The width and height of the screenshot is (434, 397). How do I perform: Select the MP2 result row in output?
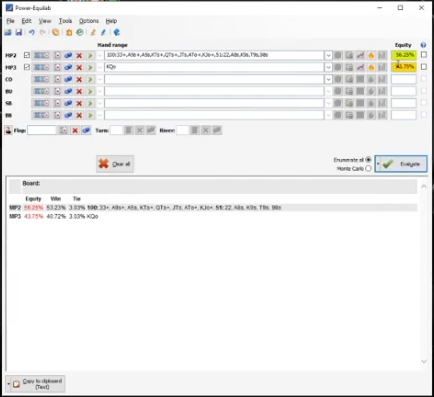(213, 208)
